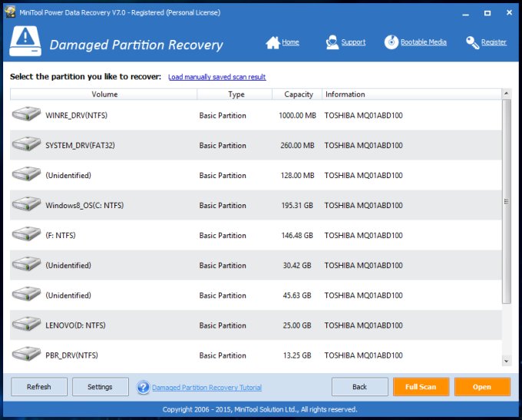The image size is (522, 420).
Task: Click the 195.31 GB capacity cell
Action: (x=297, y=206)
